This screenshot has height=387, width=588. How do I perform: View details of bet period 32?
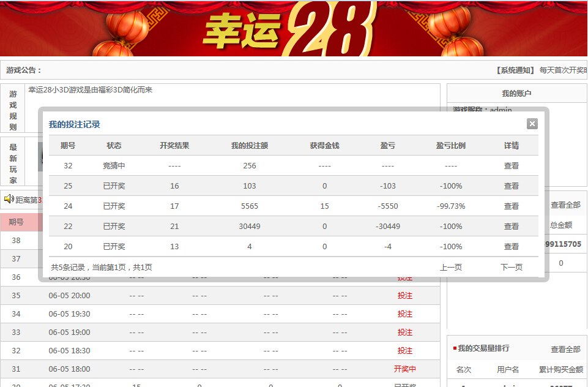pyautogui.click(x=511, y=165)
